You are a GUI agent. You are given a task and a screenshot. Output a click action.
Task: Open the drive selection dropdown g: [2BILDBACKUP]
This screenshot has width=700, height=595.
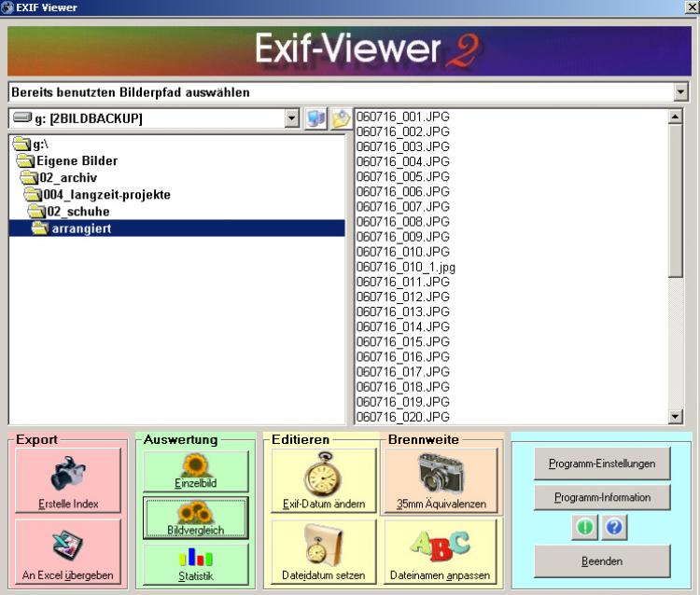(x=291, y=119)
